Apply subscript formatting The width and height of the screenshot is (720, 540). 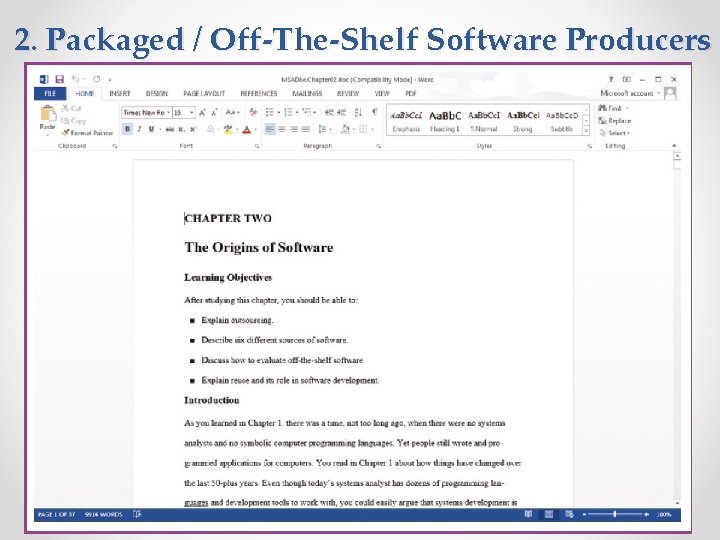[x=181, y=129]
